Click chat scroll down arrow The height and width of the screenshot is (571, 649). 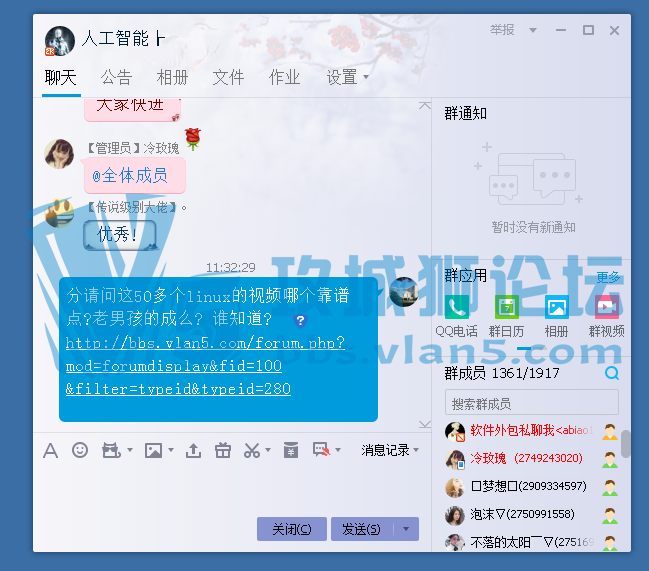click(425, 425)
